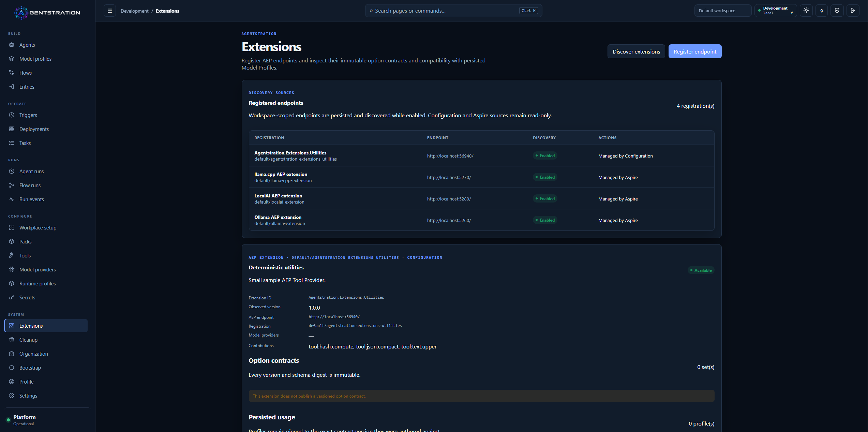Toggle the light/dark theme sun icon
Image resolution: width=868 pixels, height=432 pixels.
[806, 11]
